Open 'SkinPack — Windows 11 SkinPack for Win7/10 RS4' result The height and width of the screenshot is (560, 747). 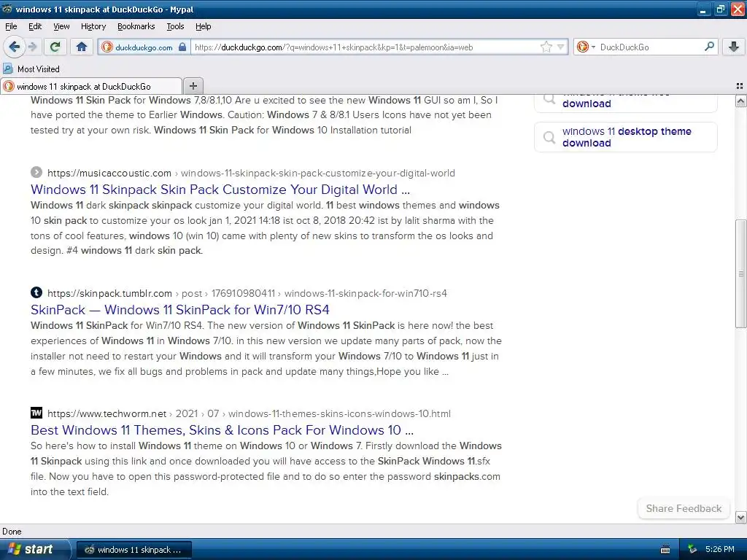pyautogui.click(x=180, y=310)
